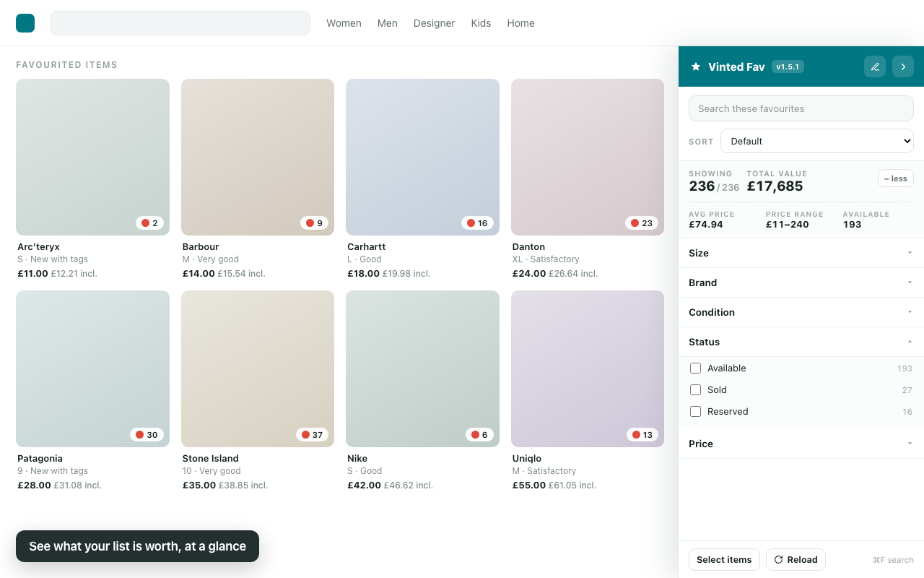Click the favourite count badge on Carhartt
Viewport: 924px width, 578px height.
click(477, 223)
